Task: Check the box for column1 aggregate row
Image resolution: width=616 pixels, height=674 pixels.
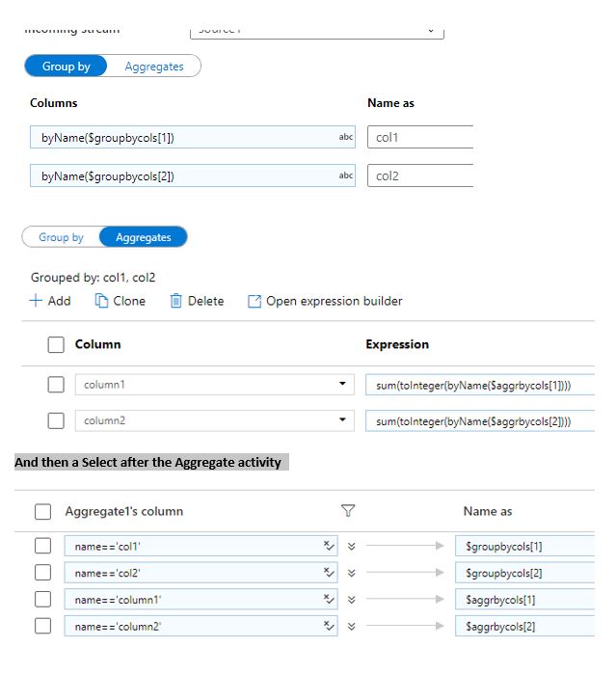Action: coord(56,385)
